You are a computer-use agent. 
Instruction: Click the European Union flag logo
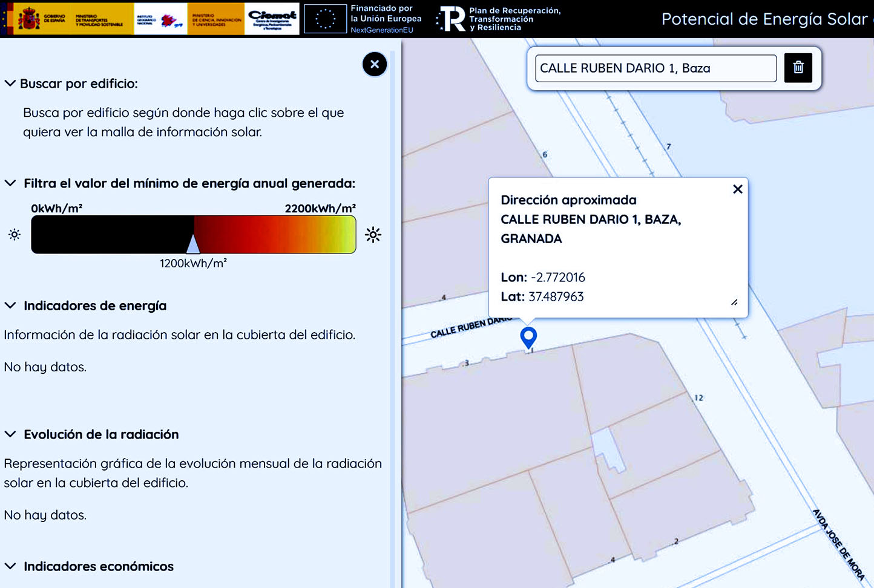tap(325, 19)
